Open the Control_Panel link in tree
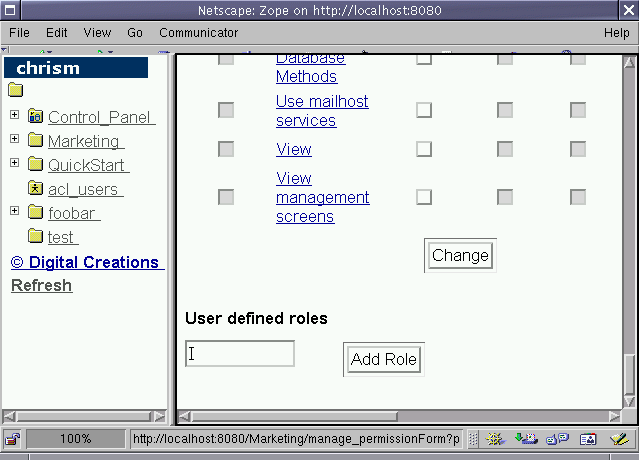Image resolution: width=639 pixels, height=460 pixels. pos(101,117)
